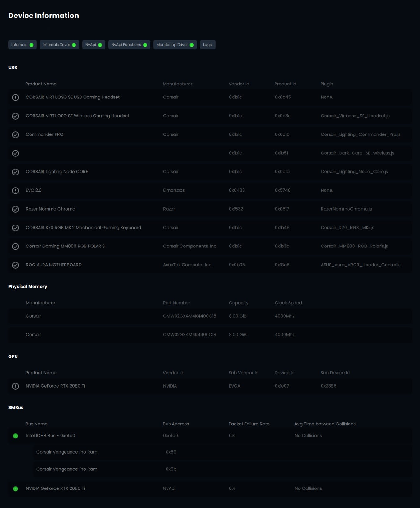Select the EVC 2.0 product name
The width and height of the screenshot is (420, 508).
(34, 190)
